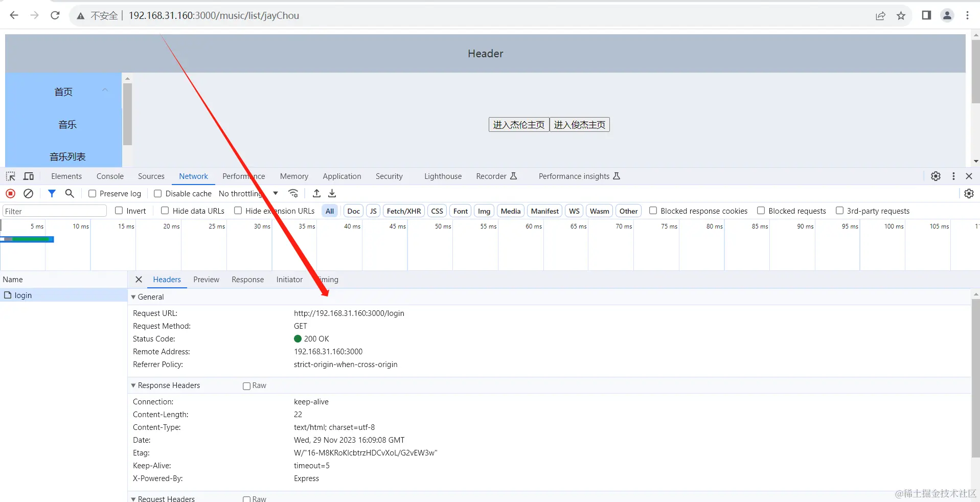Select the 音乐列表 sidebar item
This screenshot has height=502, width=980.
(x=67, y=157)
